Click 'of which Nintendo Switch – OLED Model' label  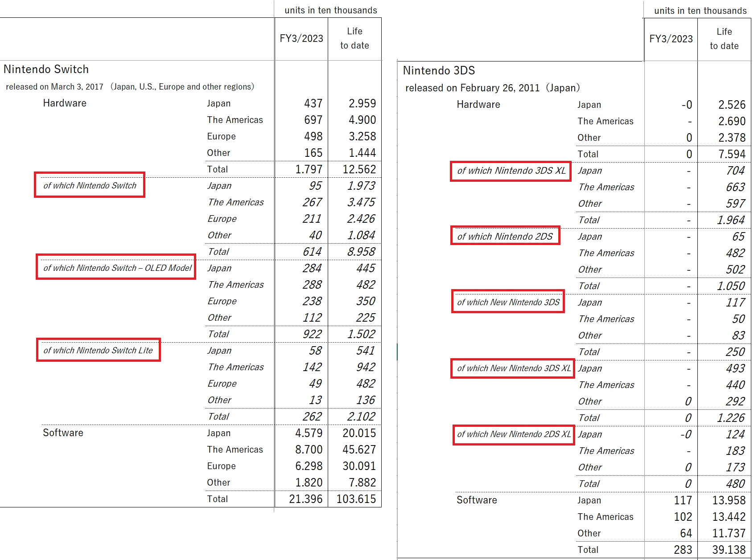click(117, 268)
